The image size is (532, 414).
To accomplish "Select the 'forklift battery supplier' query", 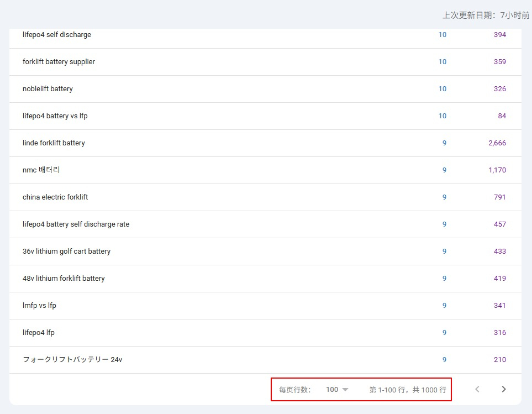I will pyautogui.click(x=59, y=62).
